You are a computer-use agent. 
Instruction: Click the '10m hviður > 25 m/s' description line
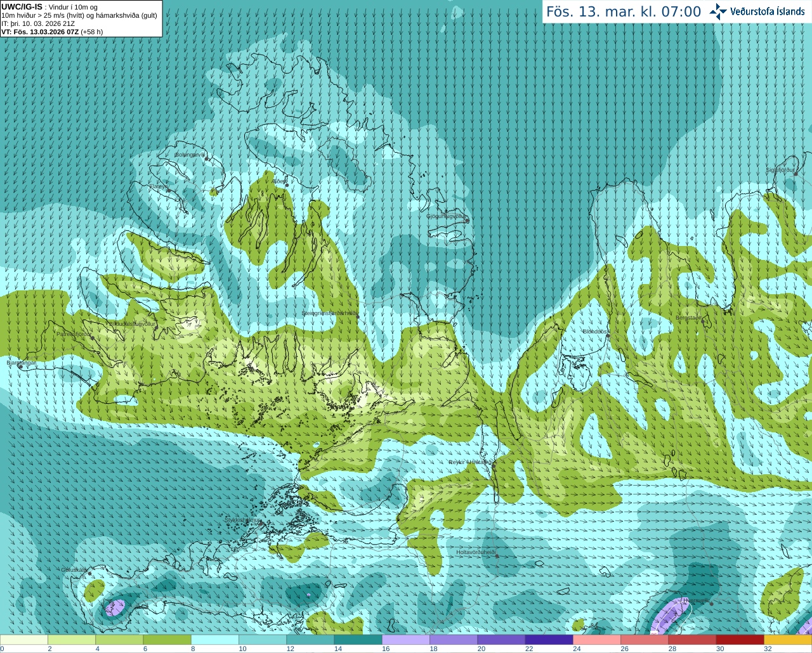point(79,15)
